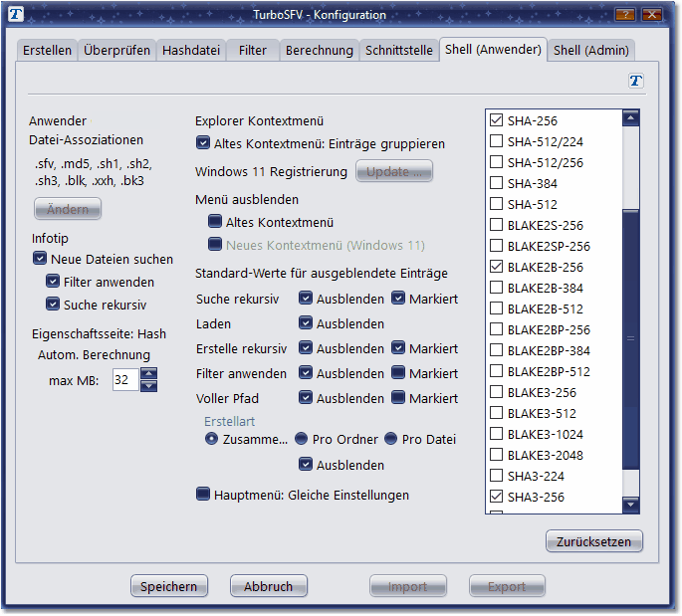Check BLAKE2B-384 in the list
The image size is (682, 616).
coord(496,287)
